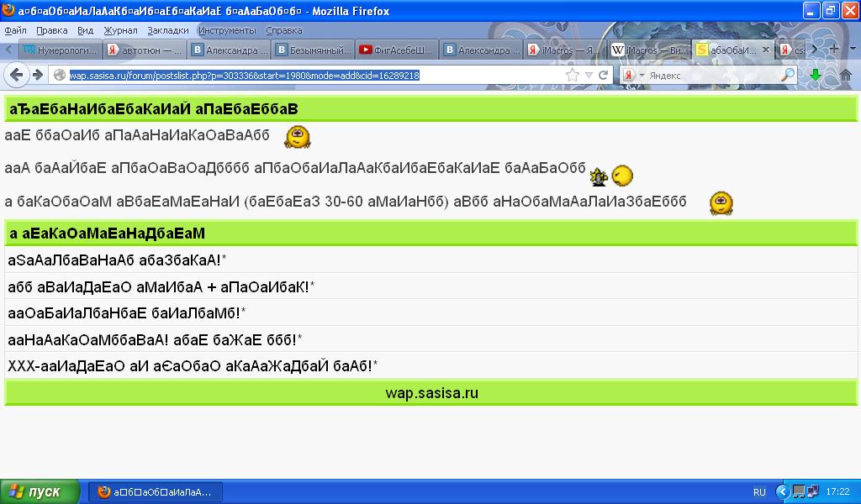Click the RU language indicator in taskbar

tap(759, 492)
